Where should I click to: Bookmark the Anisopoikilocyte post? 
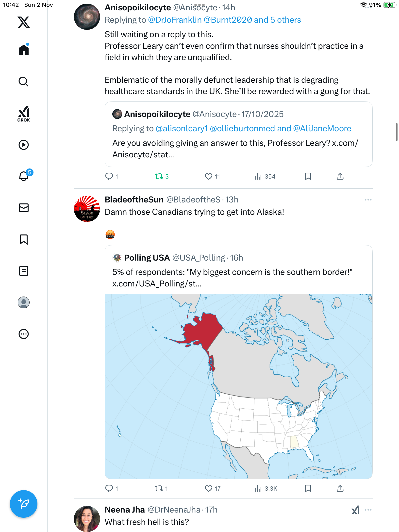(x=308, y=176)
